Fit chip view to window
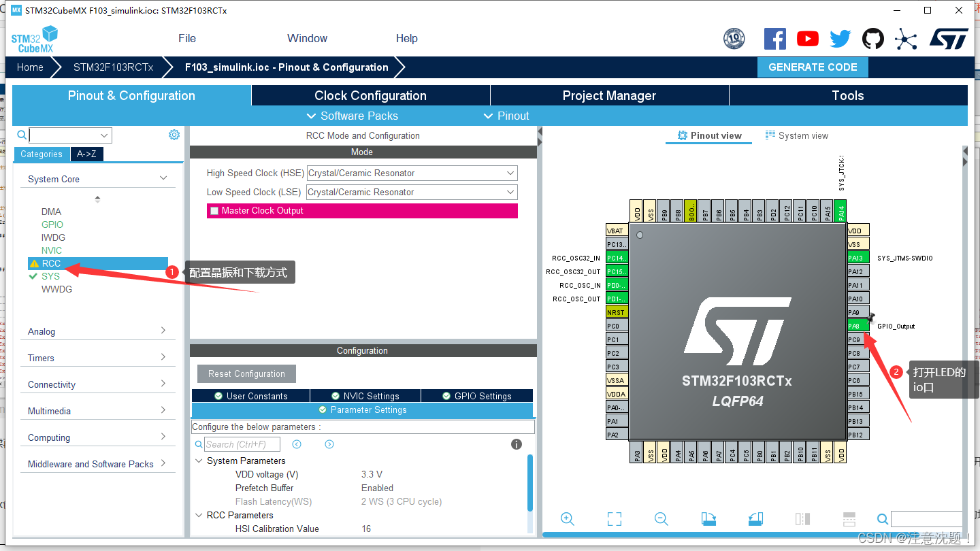Screen dimensions: 980x551 (615, 519)
